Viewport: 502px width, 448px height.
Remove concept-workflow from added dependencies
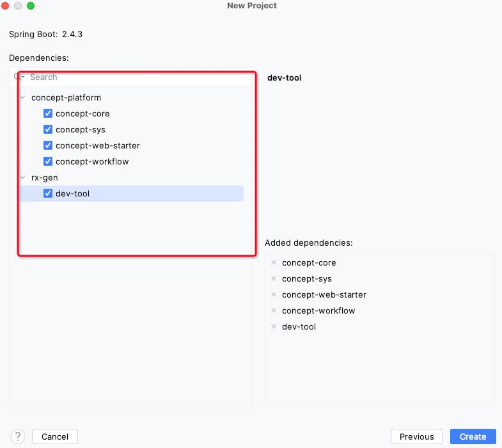click(x=274, y=311)
